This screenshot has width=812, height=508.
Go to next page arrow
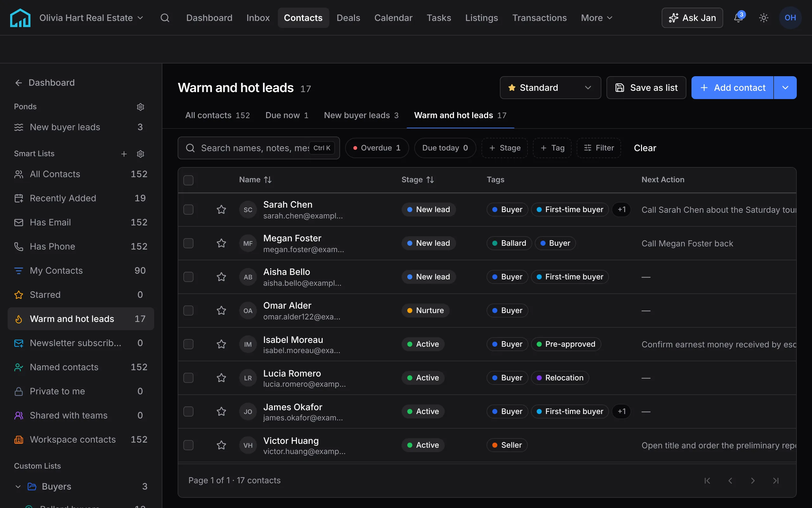[753, 481]
